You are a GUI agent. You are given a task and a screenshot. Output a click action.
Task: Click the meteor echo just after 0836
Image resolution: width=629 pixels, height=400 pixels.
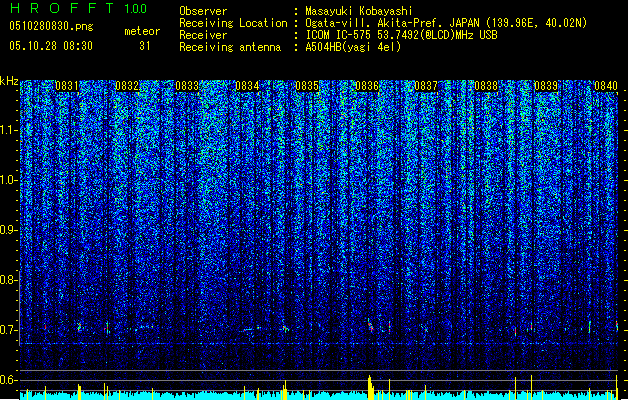click(371, 325)
